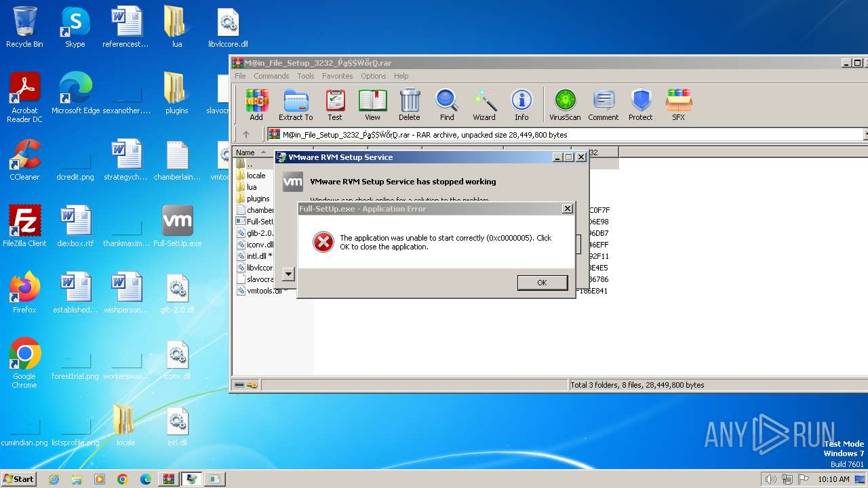Screen dimensions: 868x488
Task: Open Microsoft Edge desktop shortcut
Action: tap(75, 94)
